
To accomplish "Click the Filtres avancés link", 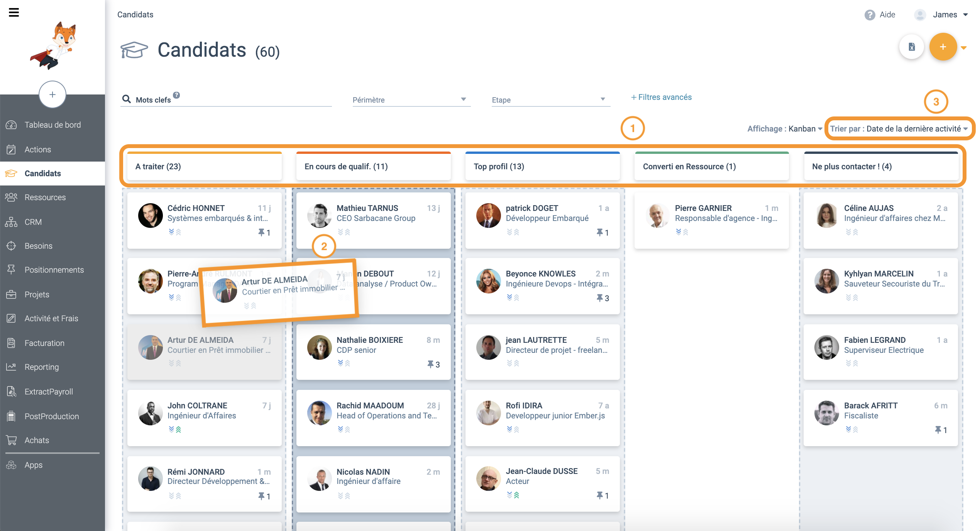I will click(x=661, y=97).
